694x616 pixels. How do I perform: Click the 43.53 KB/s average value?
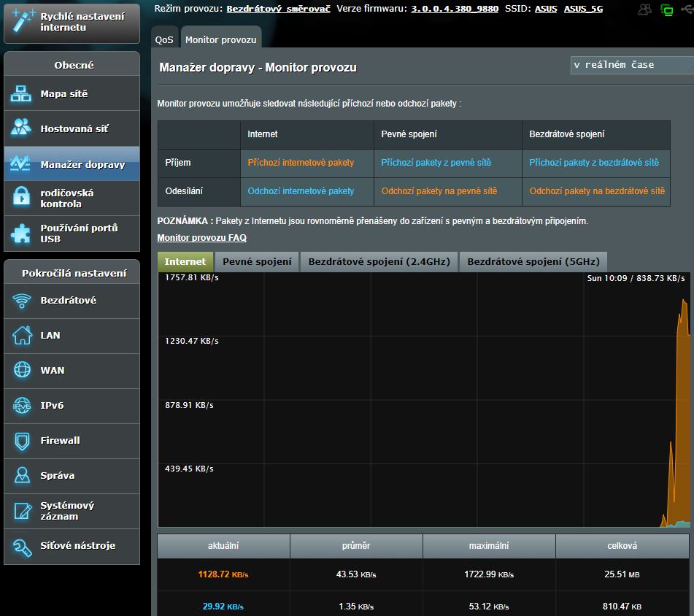356,574
